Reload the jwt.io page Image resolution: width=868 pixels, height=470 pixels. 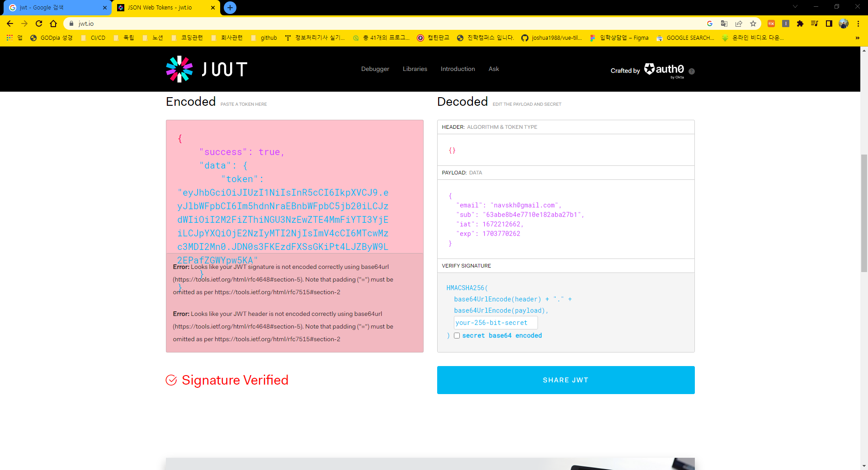[x=39, y=23]
